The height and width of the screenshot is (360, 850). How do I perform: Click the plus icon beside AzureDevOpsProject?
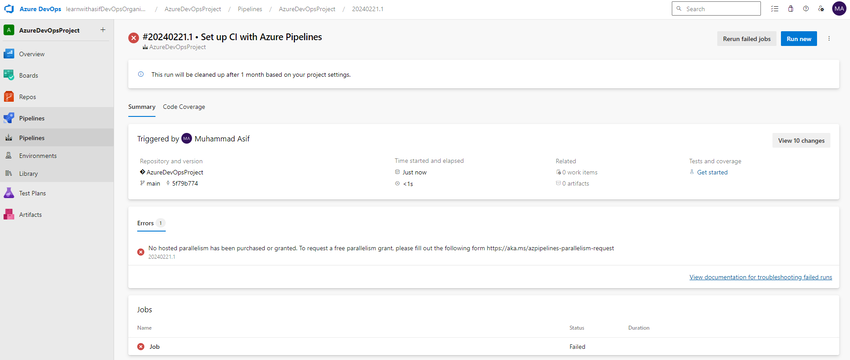(103, 30)
